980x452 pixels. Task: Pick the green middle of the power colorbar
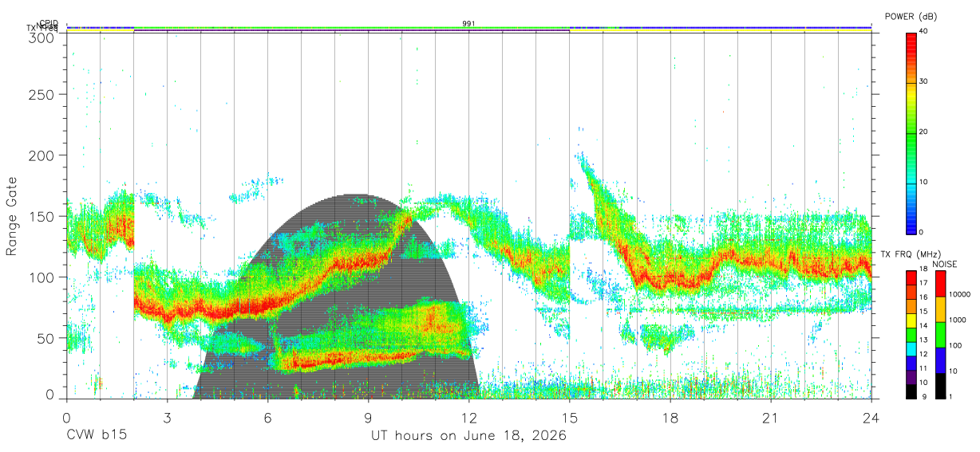coord(911,132)
